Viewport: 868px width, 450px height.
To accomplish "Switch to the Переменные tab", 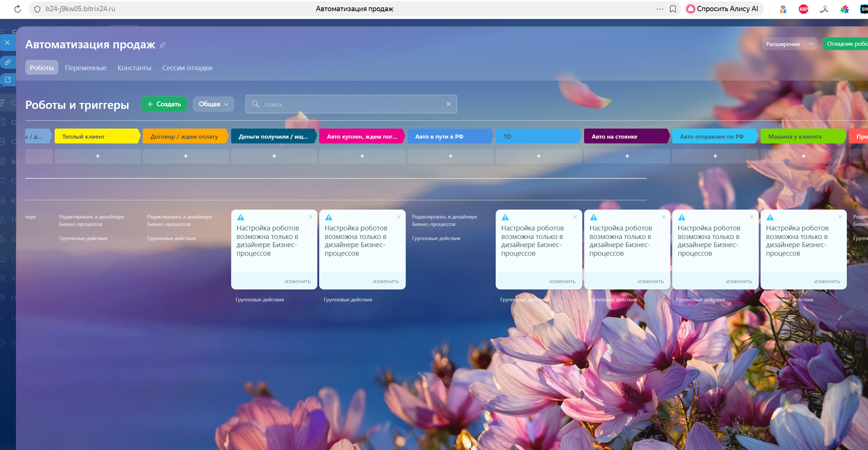I will [85, 68].
